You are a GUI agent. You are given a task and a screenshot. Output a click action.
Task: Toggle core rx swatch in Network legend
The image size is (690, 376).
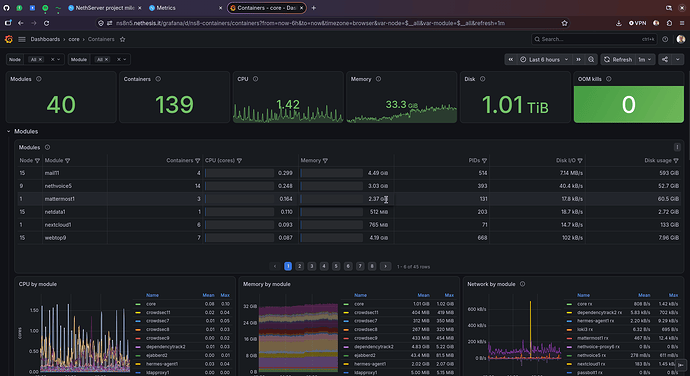pos(569,304)
